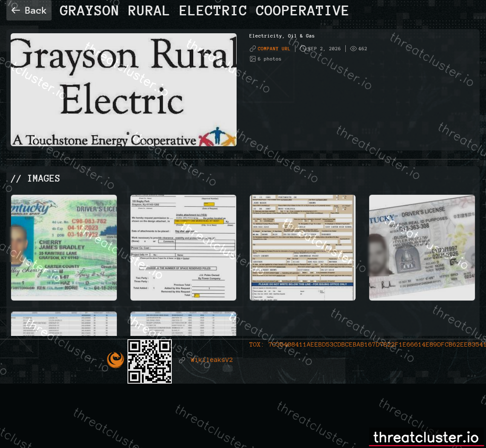Open the WikileaksV2 link
Screen dimensions: 486x448
211,360
